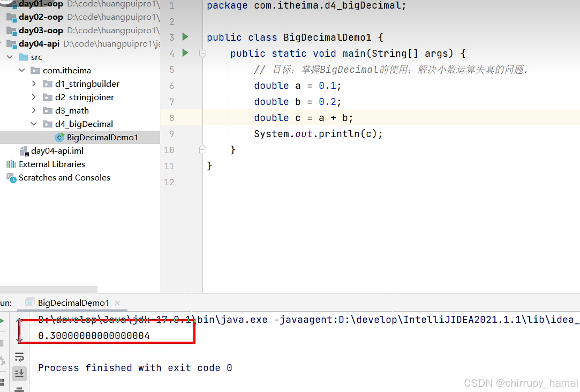Select day04-api module in project tree
The image size is (580, 392).
(x=39, y=43)
